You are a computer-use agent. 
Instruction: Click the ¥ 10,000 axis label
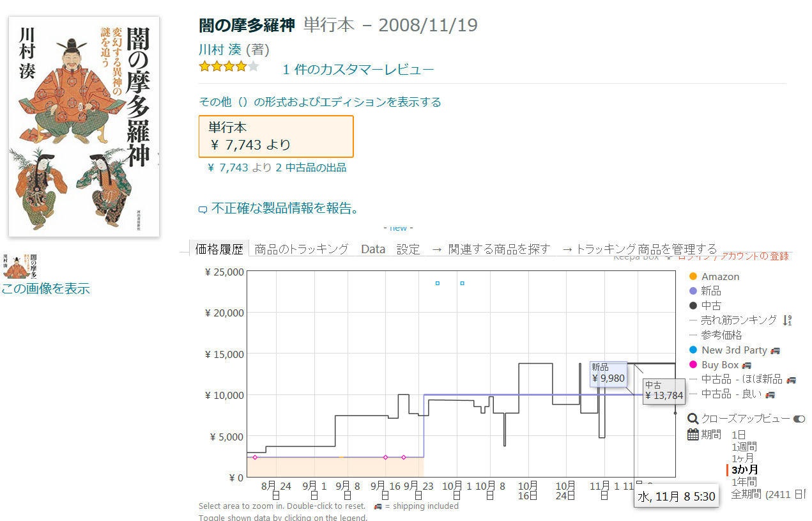224,395
